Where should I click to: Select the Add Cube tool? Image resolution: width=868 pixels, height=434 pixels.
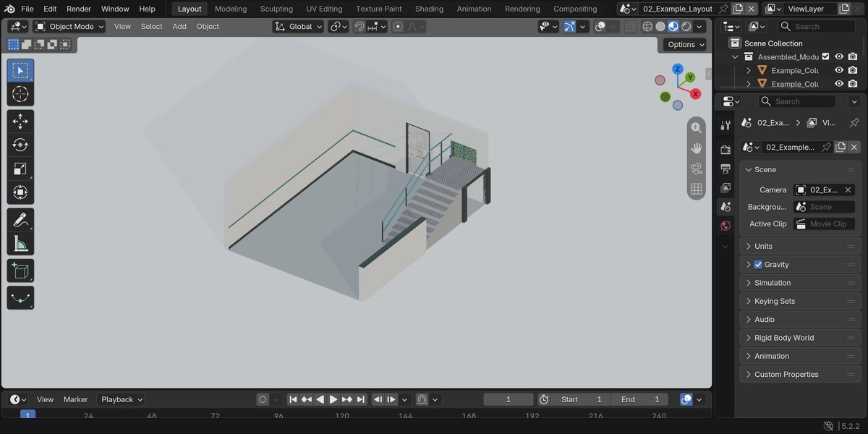[x=20, y=271]
